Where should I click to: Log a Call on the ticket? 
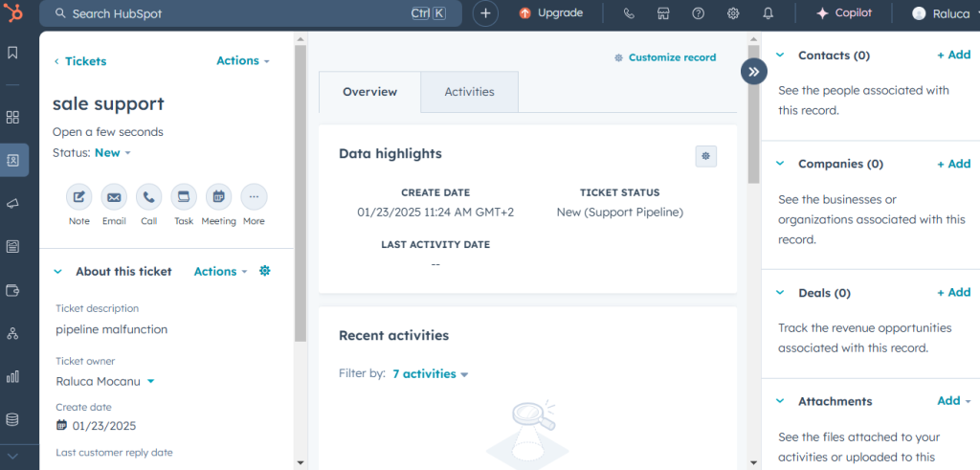(148, 197)
